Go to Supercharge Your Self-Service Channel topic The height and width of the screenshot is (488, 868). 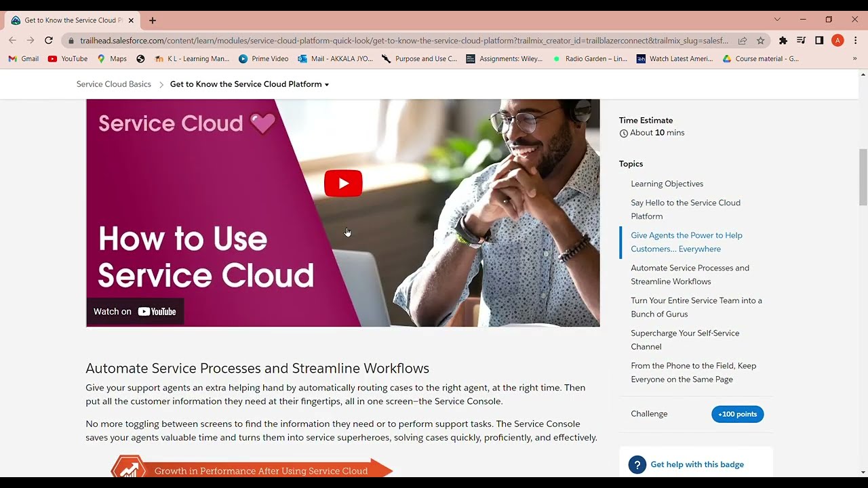tap(685, 340)
